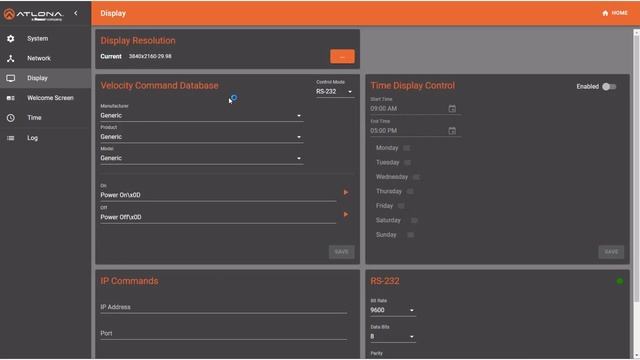The image size is (640, 360).
Task: Click the Atlona logo
Action: point(33,15)
